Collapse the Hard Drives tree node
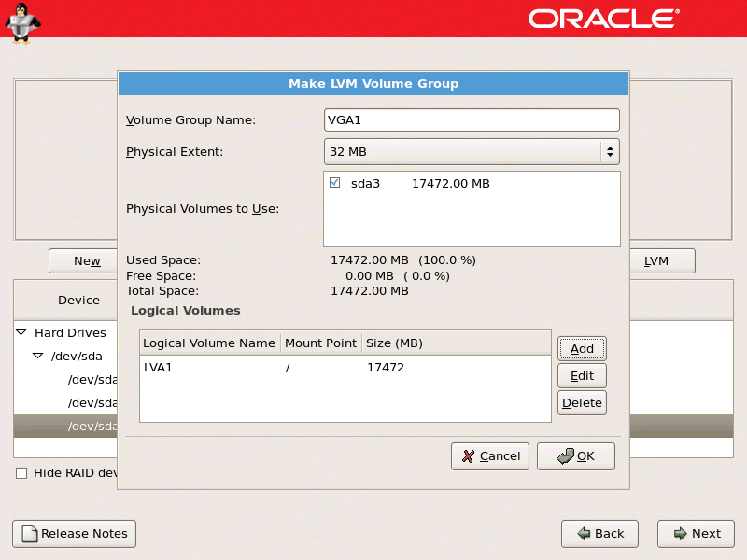747x560 pixels. pyautogui.click(x=21, y=332)
